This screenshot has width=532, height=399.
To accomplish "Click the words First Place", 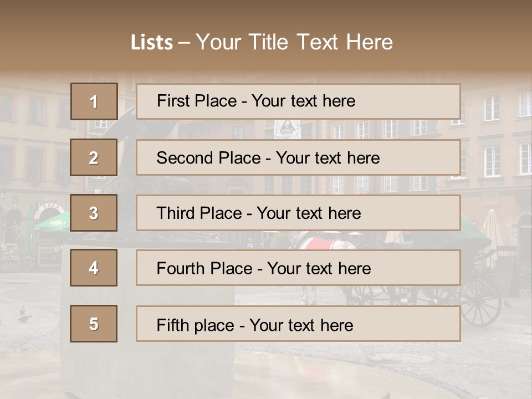I will tap(197, 101).
